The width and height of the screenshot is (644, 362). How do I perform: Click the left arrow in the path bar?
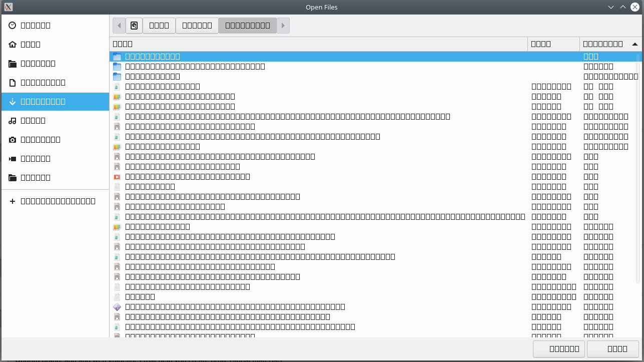(x=119, y=26)
